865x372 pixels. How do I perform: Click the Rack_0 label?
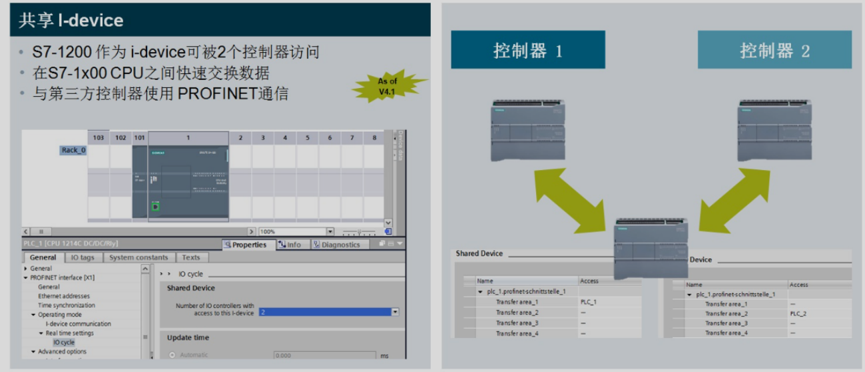73,150
